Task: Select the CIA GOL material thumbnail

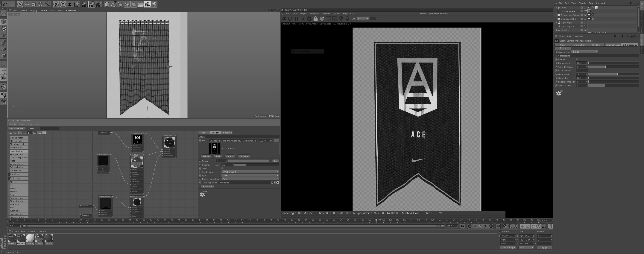Action: [39, 239]
